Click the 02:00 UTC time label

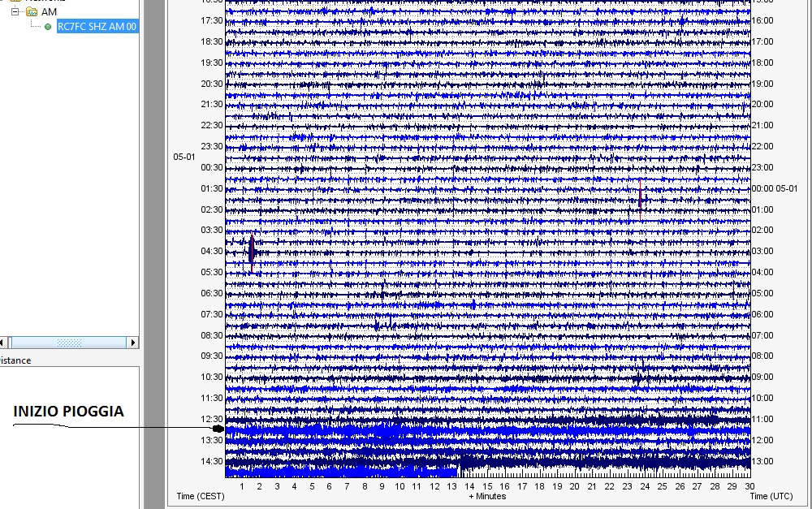pos(762,230)
